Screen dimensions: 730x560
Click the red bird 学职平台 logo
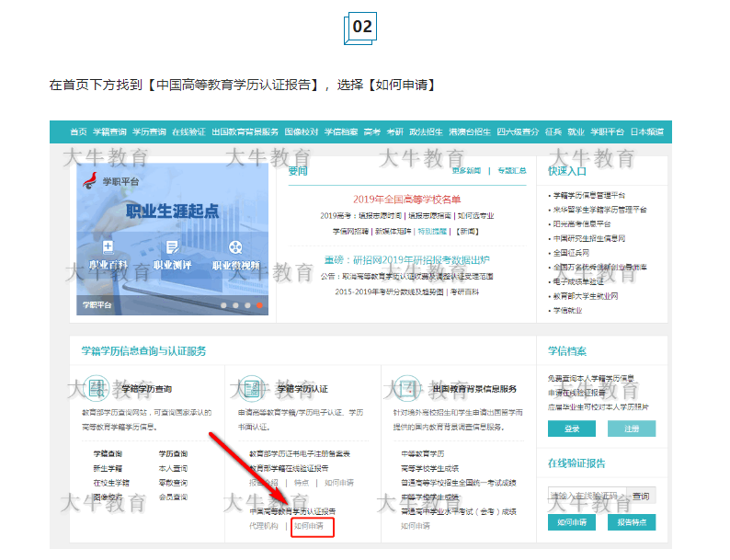90,180
